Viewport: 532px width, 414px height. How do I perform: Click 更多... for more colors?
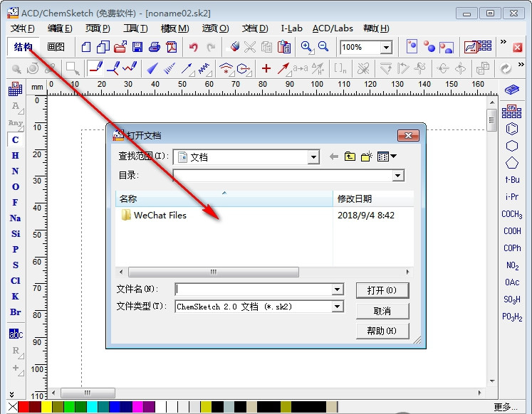[x=505, y=407]
